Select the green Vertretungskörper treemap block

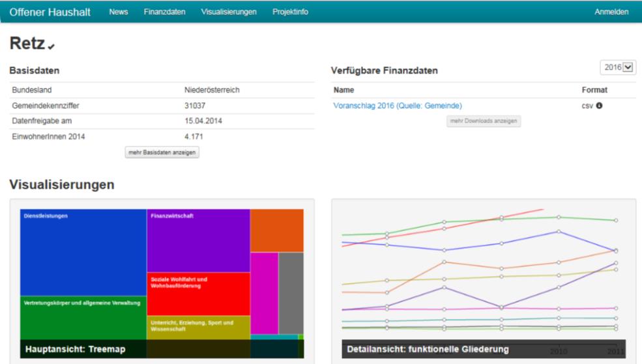click(83, 318)
